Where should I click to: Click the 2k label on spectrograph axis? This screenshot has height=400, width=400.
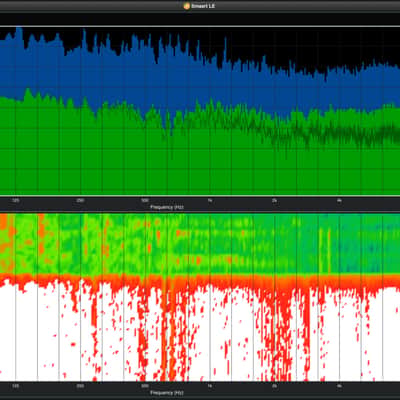coord(274,386)
